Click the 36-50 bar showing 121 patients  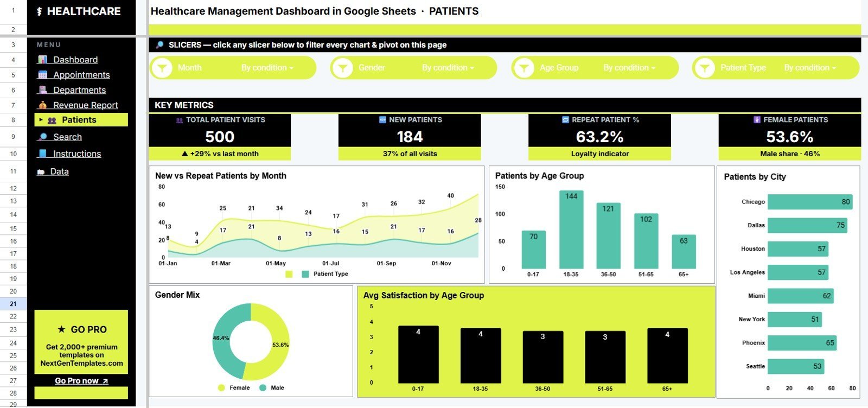pos(608,235)
